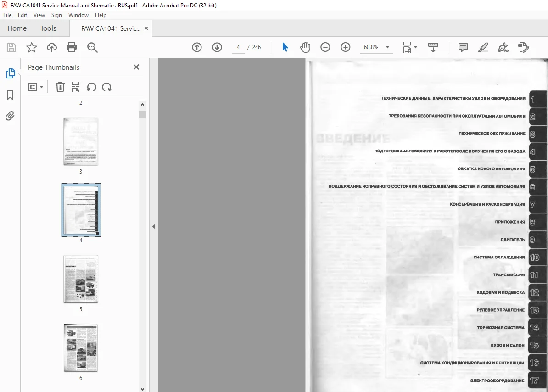The height and width of the screenshot is (392, 548).
Task: Print the document
Action: click(72, 47)
